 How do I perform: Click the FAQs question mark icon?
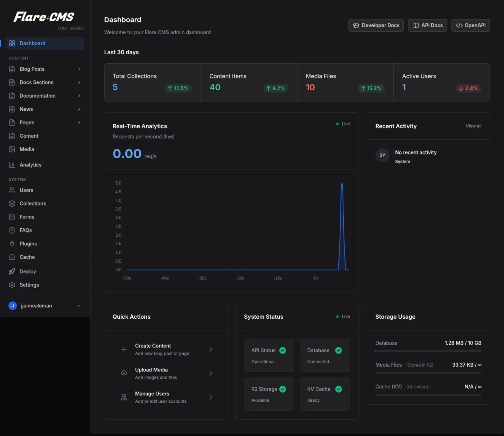[x=12, y=230]
